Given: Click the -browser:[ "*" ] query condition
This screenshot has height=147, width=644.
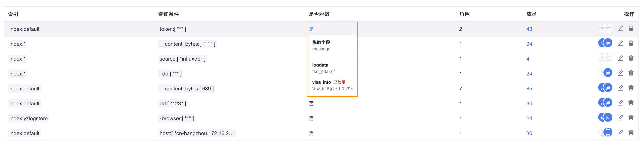Looking at the screenshot, I should tap(176, 118).
